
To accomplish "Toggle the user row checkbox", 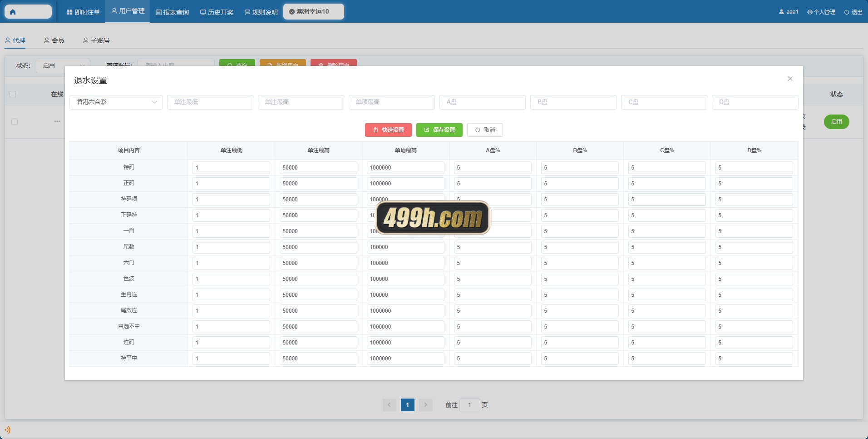I will click(15, 122).
